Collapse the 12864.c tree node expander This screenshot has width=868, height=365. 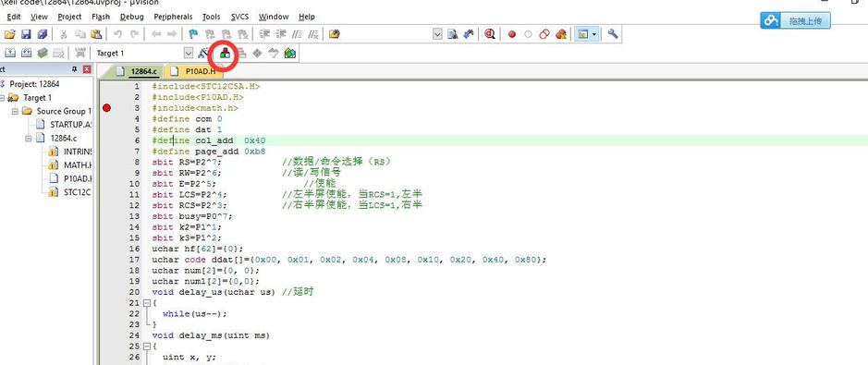29,138
